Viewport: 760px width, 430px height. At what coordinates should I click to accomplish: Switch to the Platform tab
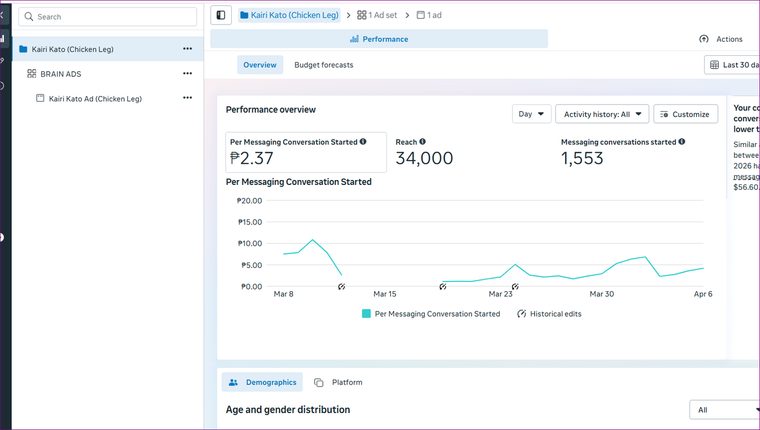click(338, 382)
